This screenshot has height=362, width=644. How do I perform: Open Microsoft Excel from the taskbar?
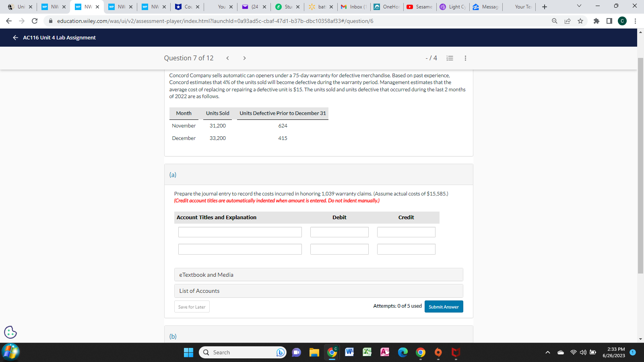pyautogui.click(x=367, y=352)
